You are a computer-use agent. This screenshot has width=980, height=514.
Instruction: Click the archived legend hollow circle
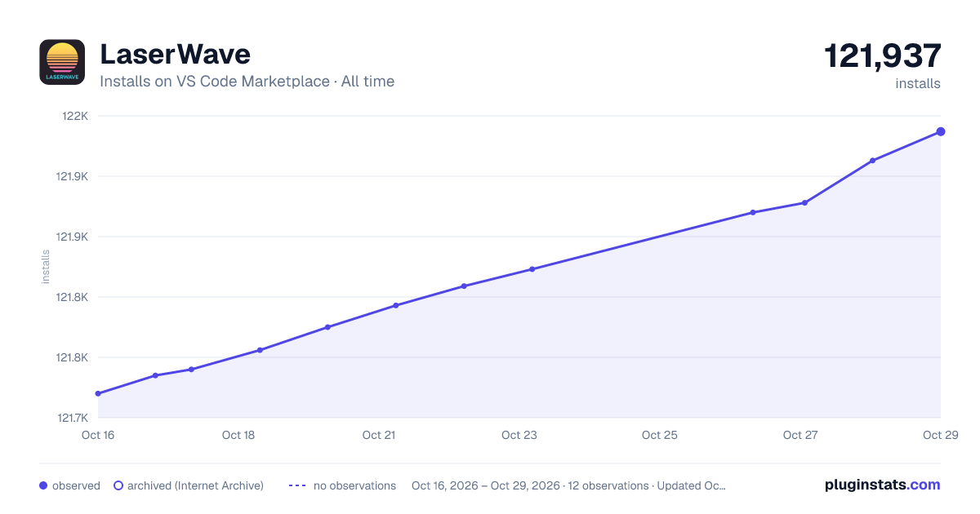[x=118, y=485]
